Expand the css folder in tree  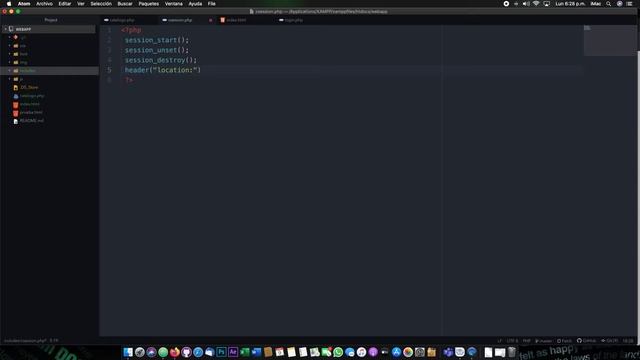click(10, 46)
